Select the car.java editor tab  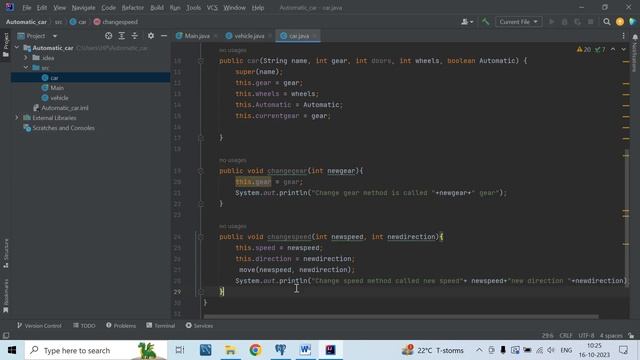pyautogui.click(x=298, y=36)
